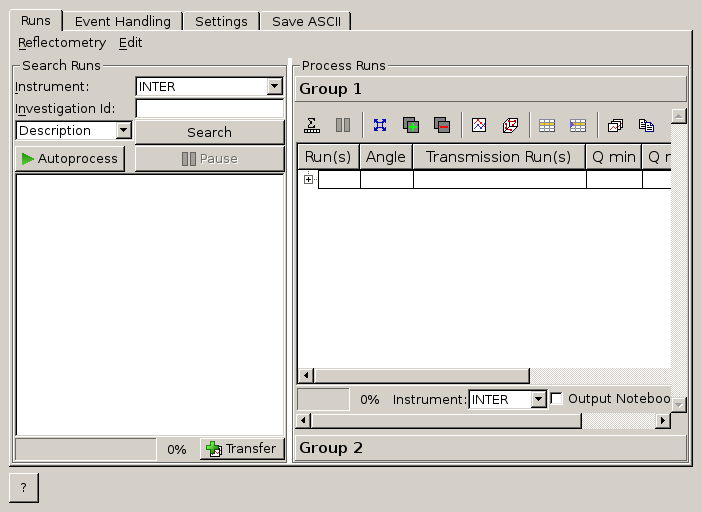Open the Description search type dropdown
702x512 pixels.
123,131
